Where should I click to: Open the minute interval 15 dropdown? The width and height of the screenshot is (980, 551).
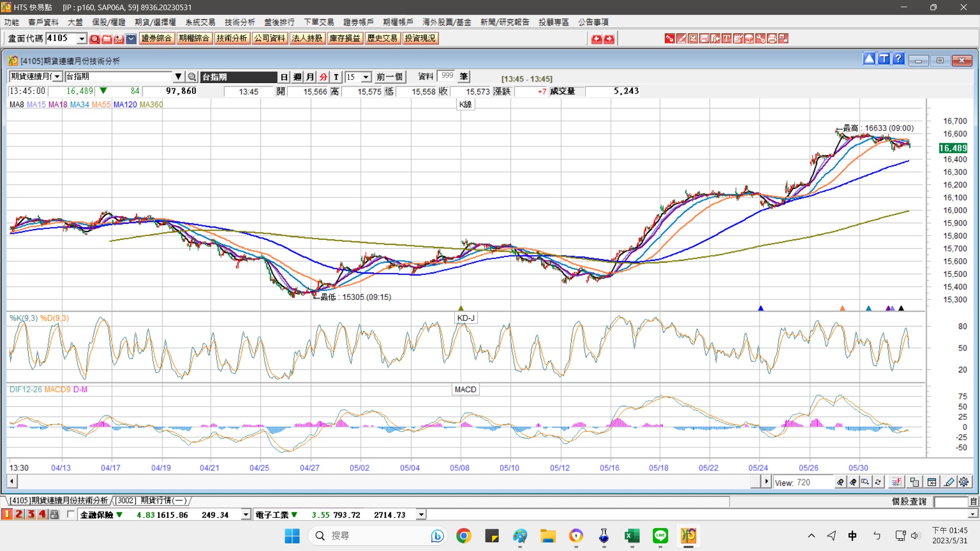(x=366, y=77)
